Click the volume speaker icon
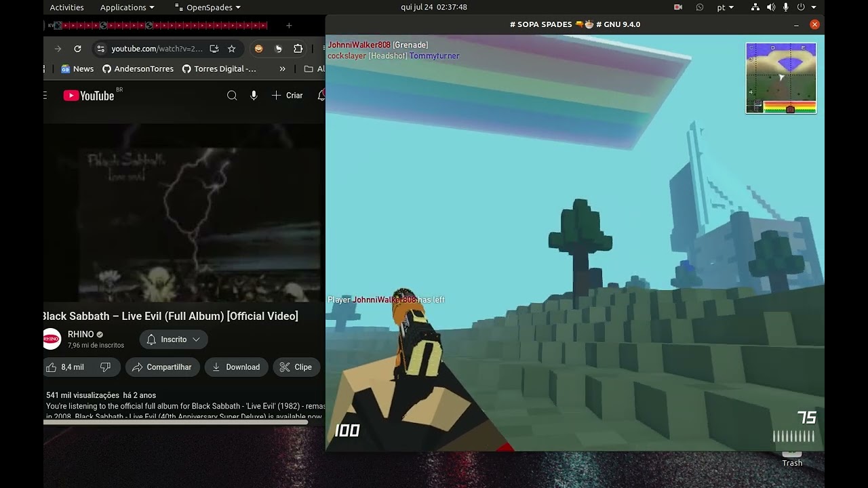Viewport: 868px width, 488px height. (x=770, y=7)
